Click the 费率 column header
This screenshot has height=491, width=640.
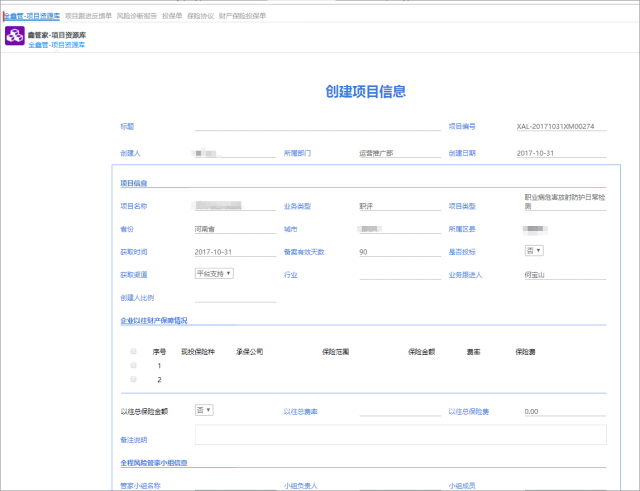pyautogui.click(x=473, y=351)
